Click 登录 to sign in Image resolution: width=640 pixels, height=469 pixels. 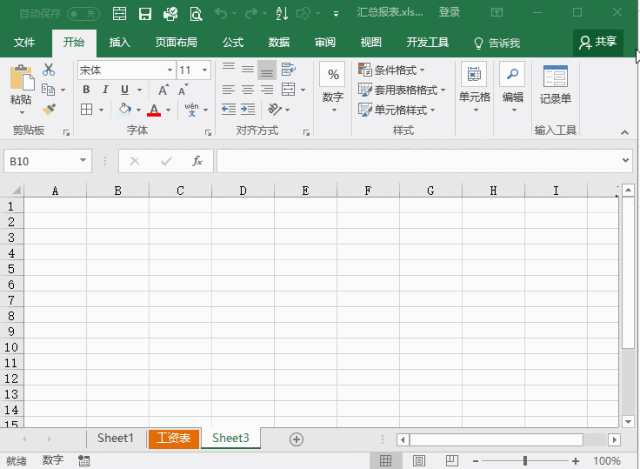click(450, 13)
